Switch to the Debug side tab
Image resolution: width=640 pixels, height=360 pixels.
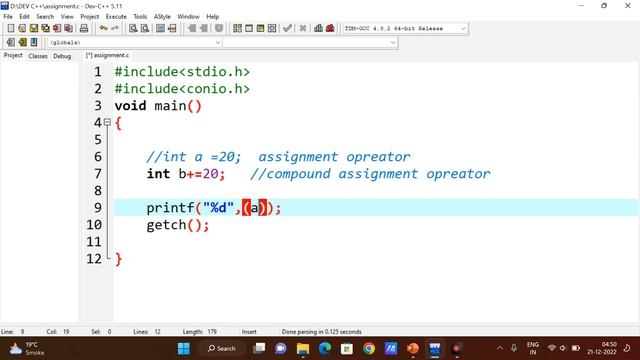(62, 56)
